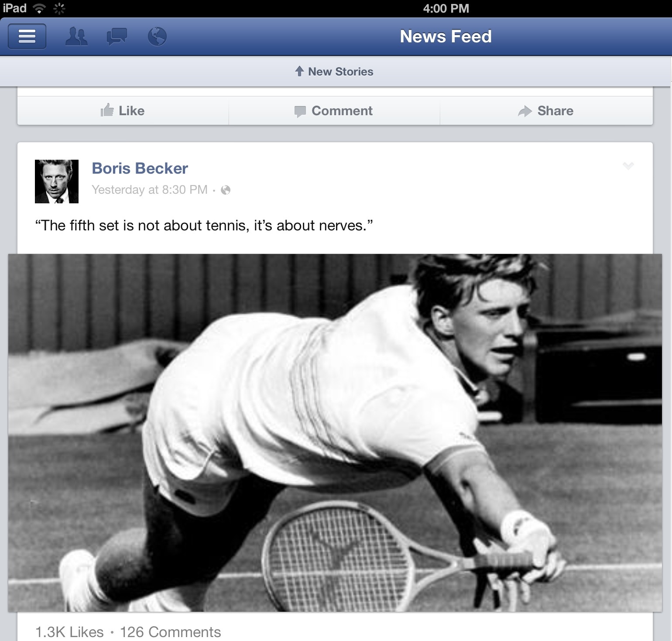Open the black-and-white tennis photo

[335, 433]
